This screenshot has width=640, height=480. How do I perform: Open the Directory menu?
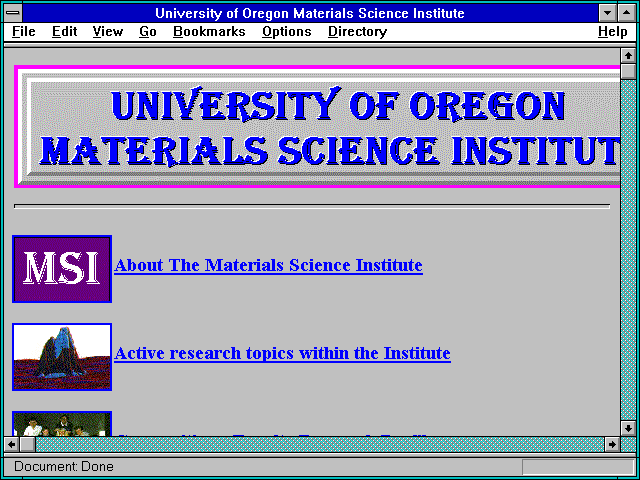coord(358,31)
